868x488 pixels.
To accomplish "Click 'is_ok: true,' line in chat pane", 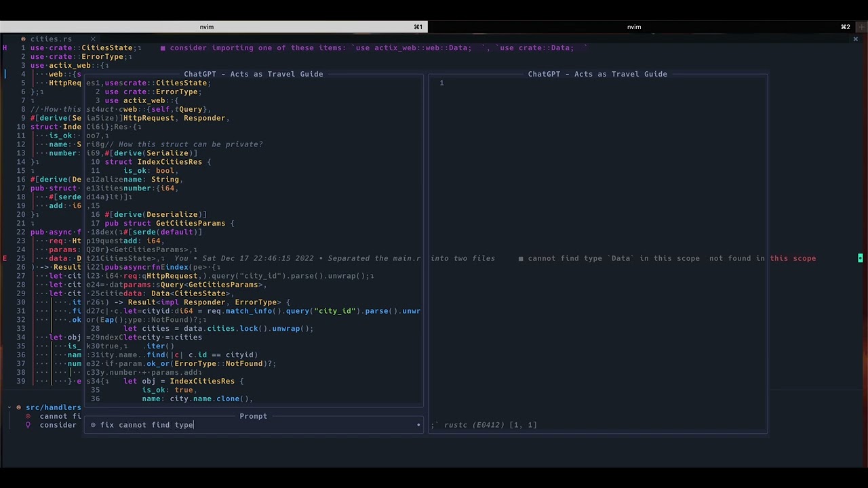I will point(170,390).
